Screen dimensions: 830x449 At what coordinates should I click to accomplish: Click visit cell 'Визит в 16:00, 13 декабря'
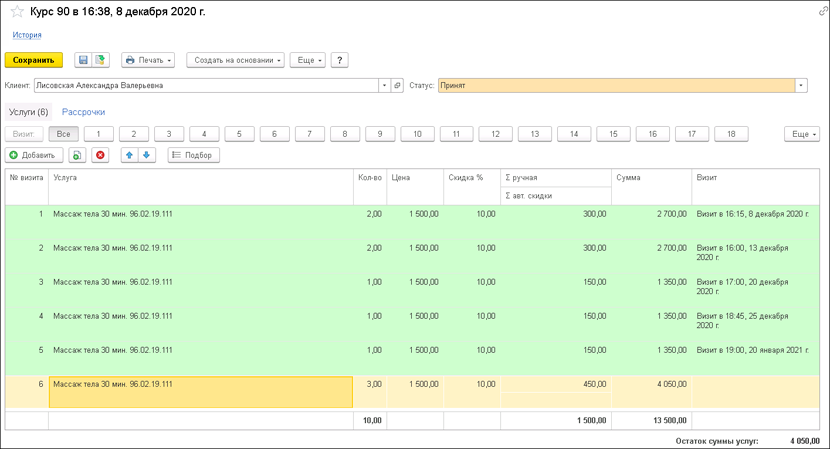[x=755, y=256]
